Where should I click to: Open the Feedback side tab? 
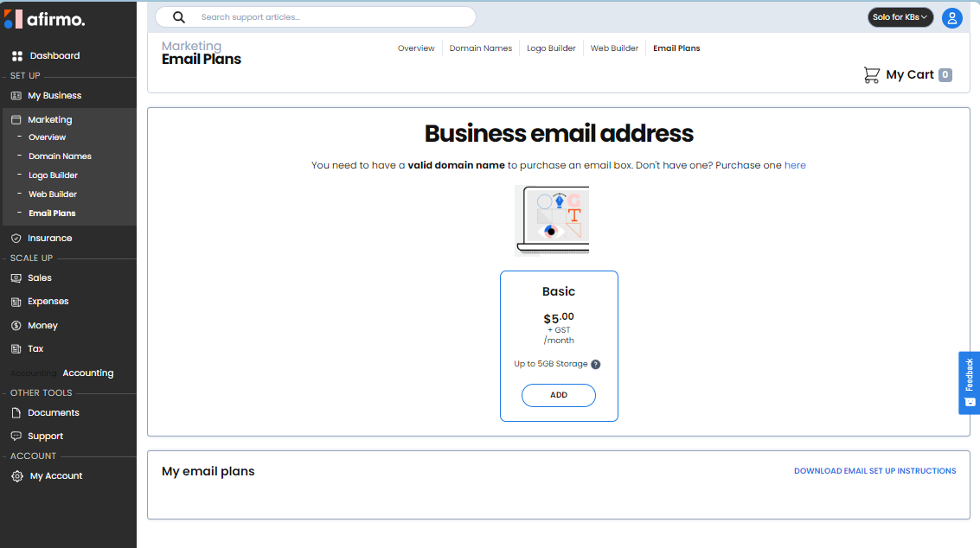(970, 383)
